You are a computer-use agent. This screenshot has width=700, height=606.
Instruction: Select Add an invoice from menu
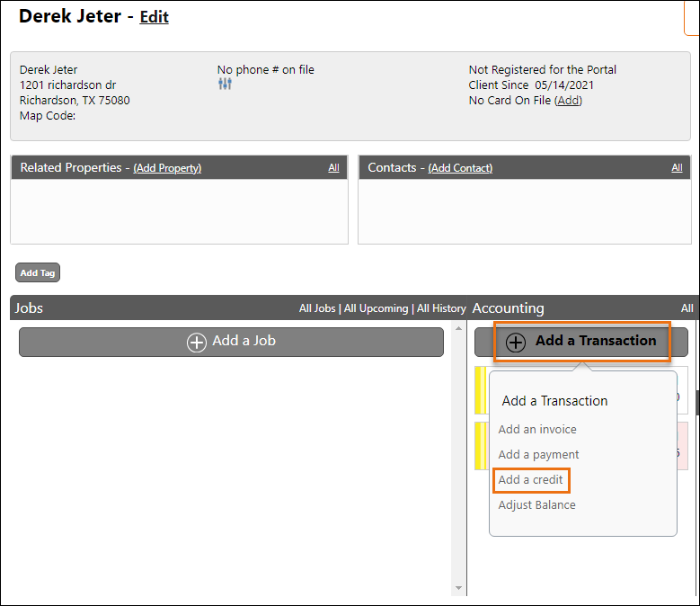coord(537,430)
